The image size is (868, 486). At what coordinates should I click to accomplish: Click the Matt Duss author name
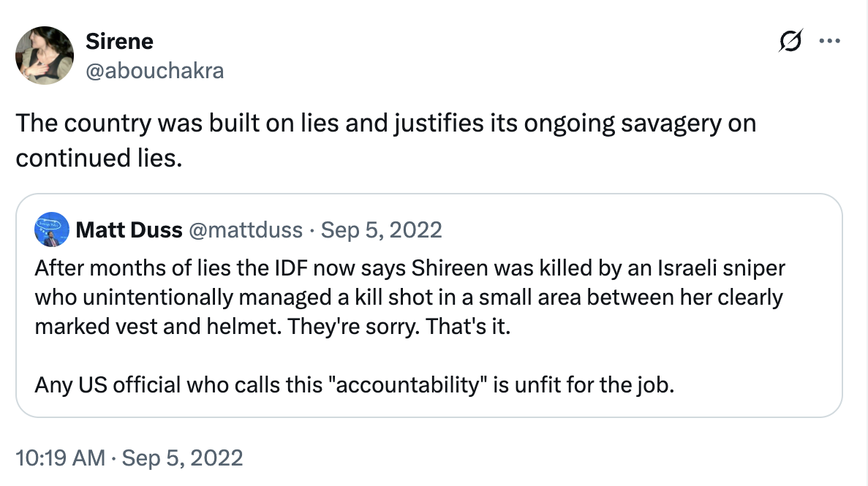129,231
